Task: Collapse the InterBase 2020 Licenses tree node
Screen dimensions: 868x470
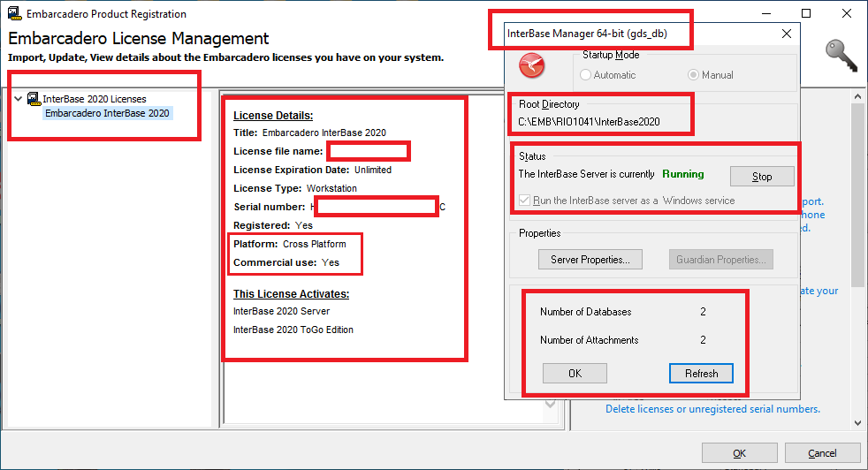Action: (x=19, y=99)
